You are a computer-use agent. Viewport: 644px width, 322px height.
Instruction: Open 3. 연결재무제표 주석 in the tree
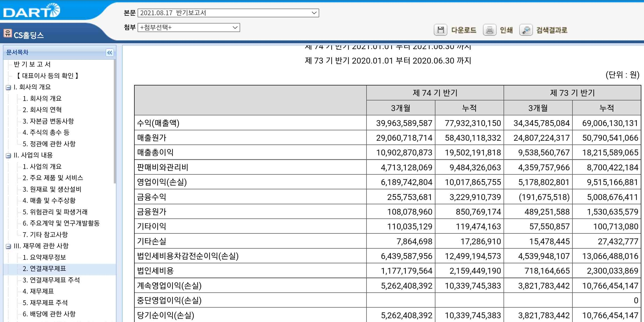tap(51, 280)
